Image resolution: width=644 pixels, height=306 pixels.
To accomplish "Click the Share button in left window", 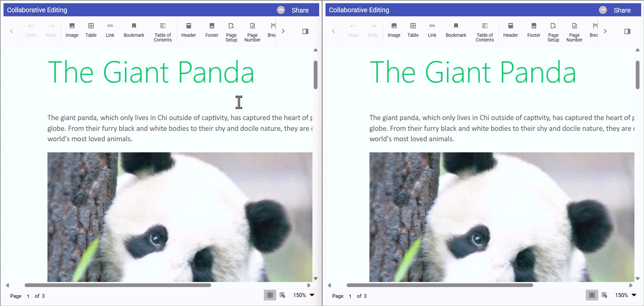I will tap(300, 10).
